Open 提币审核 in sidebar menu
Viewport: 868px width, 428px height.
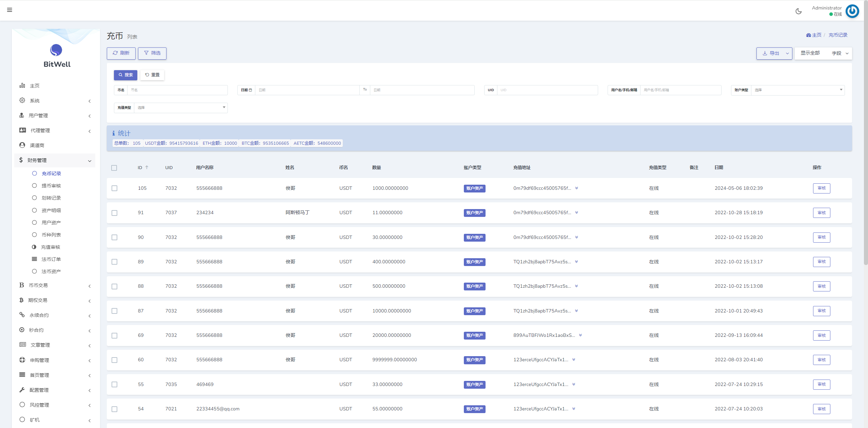click(51, 186)
